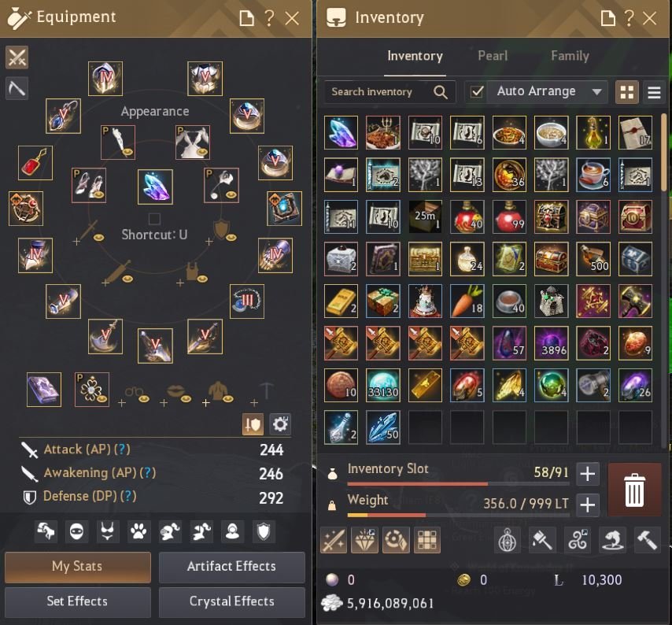Select the pickaxe life gear icon
Image resolution: width=672 pixels, height=625 pixels.
[x=17, y=88]
